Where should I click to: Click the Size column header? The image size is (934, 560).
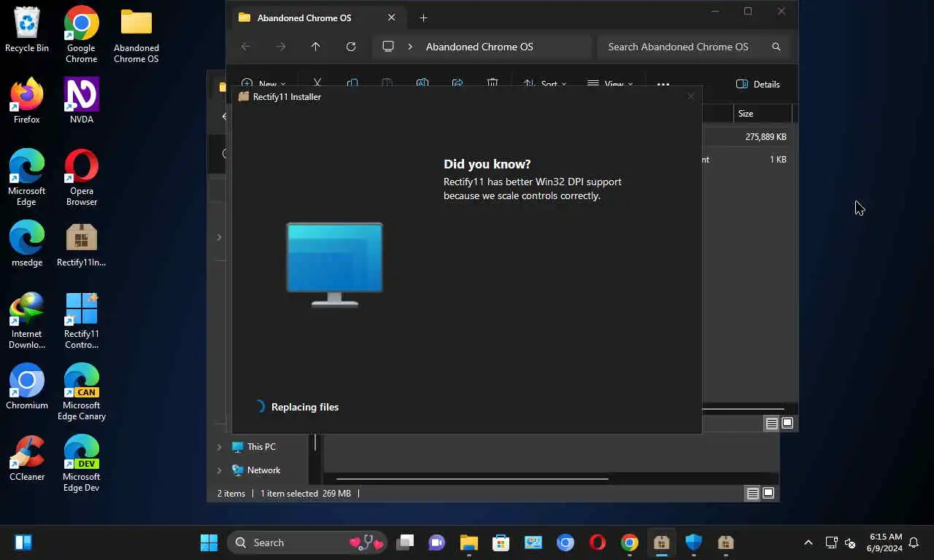tap(762, 114)
